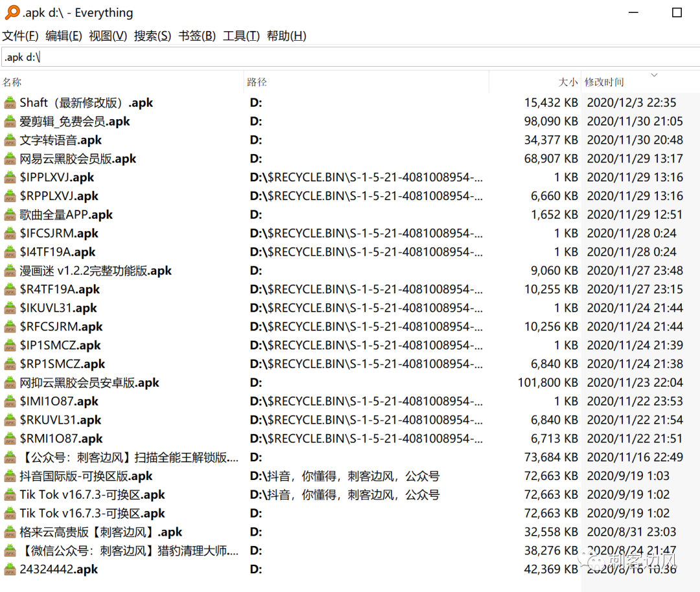700x592 pixels.
Task: Open the 编辑(E) menu
Action: coord(64,36)
